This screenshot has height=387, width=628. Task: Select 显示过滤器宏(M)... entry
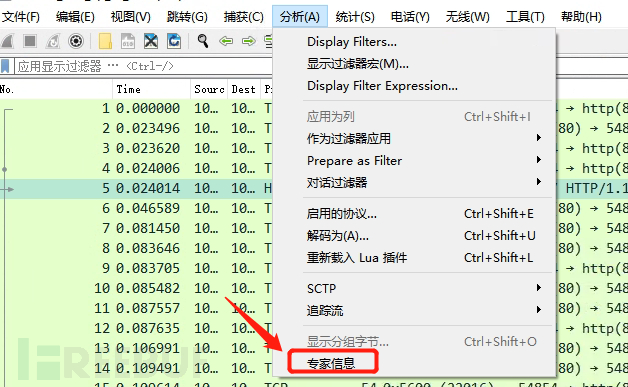coord(414,64)
